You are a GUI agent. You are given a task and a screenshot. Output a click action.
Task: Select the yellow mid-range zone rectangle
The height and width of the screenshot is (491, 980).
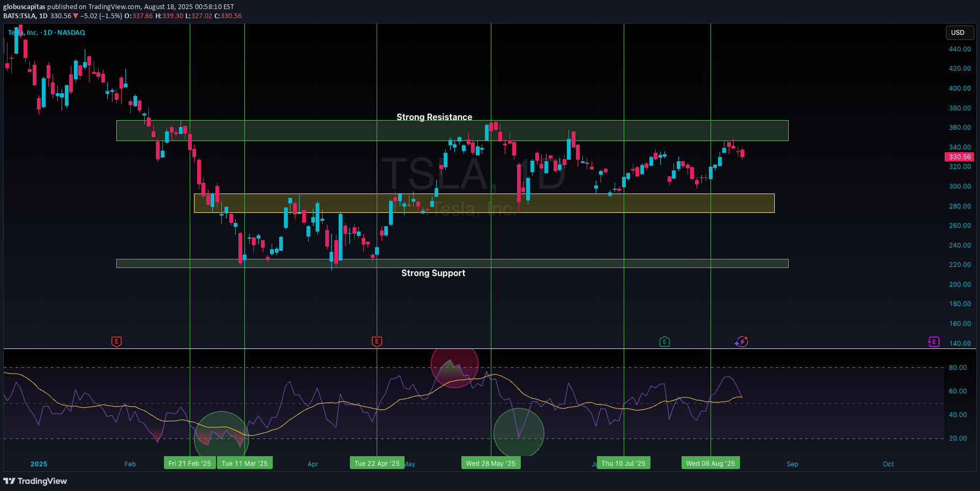coord(484,203)
